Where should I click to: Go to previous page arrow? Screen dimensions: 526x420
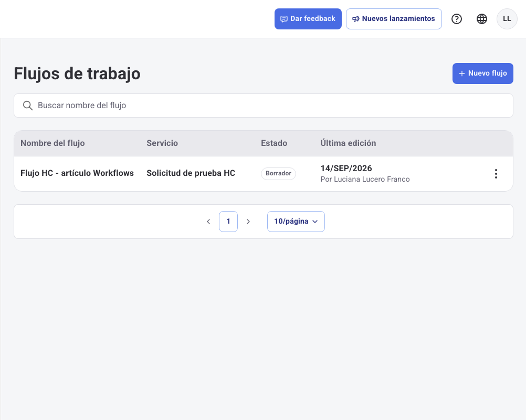(208, 222)
